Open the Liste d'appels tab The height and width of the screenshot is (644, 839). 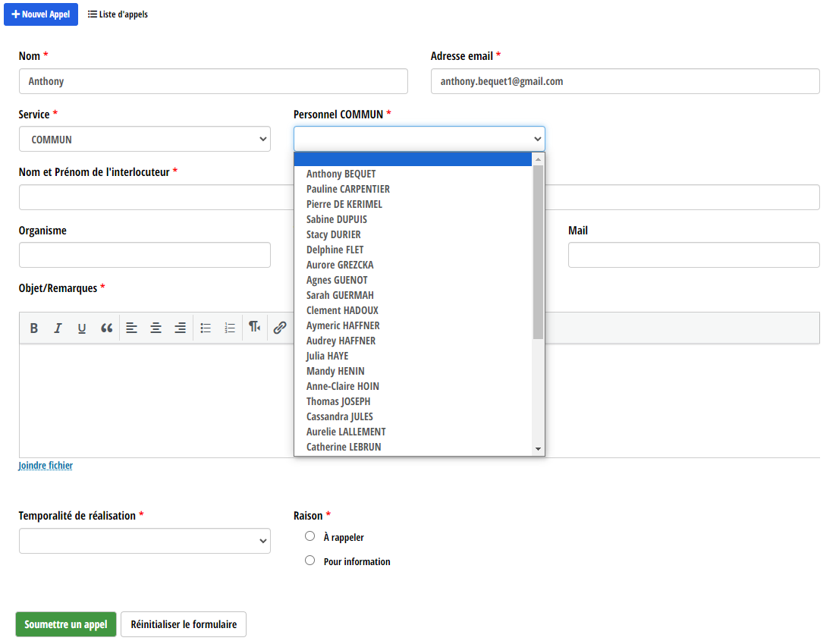[118, 14]
